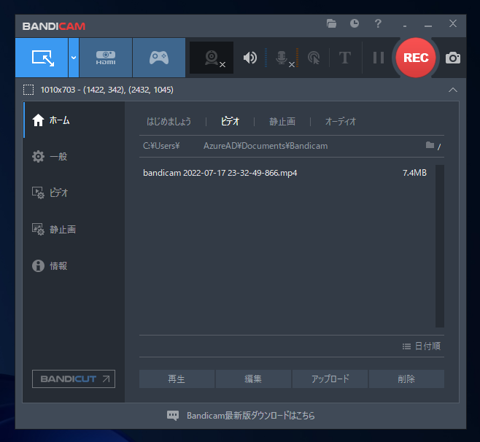Toggle the webcam overlay
Screen dimensions: 480x442
212,58
